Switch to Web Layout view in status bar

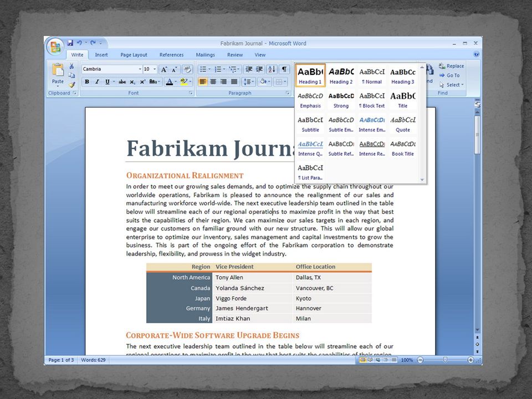tap(378, 360)
